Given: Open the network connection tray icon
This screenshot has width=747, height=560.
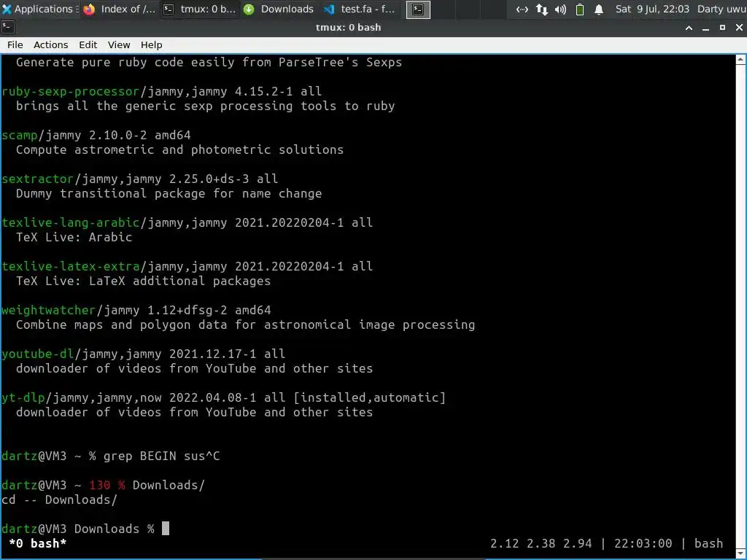Looking at the screenshot, I should [522, 9].
